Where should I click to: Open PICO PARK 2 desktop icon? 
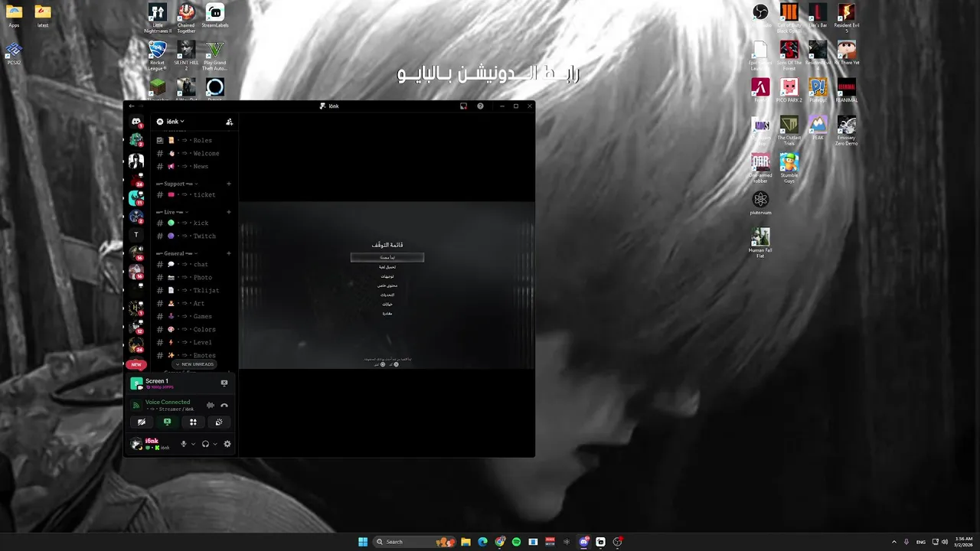pyautogui.click(x=789, y=90)
